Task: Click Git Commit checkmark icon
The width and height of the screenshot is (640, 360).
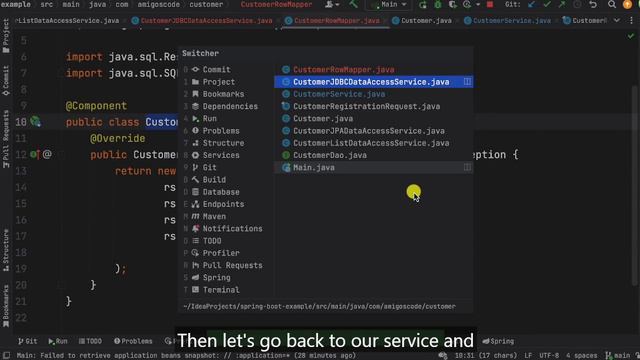Action: 547,4
